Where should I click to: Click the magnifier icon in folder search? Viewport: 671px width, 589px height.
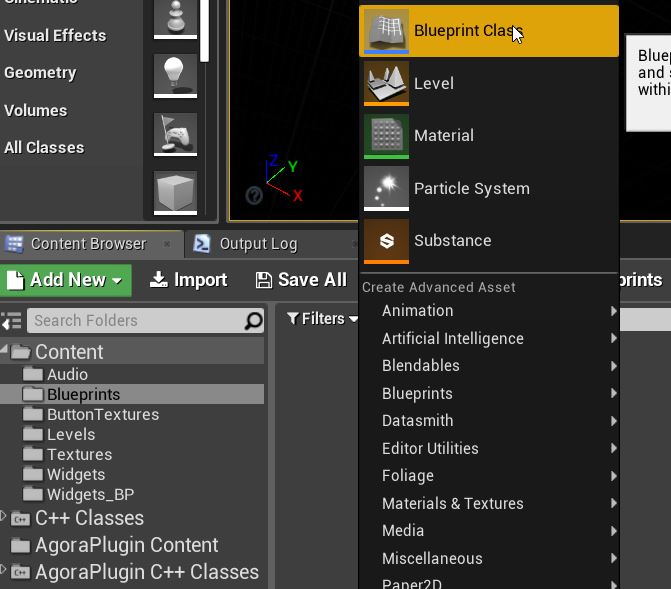[x=253, y=321]
